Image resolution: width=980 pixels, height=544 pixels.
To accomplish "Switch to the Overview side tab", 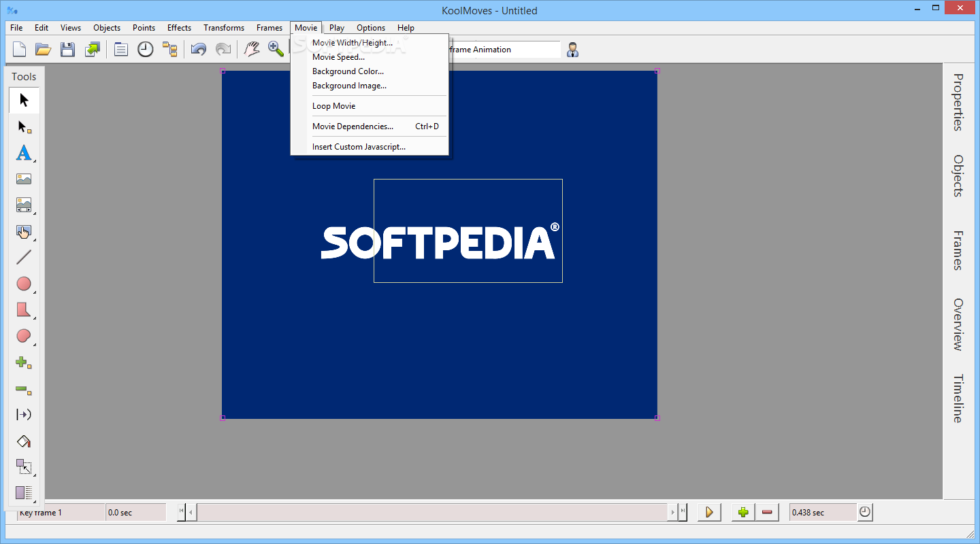I will (x=958, y=324).
